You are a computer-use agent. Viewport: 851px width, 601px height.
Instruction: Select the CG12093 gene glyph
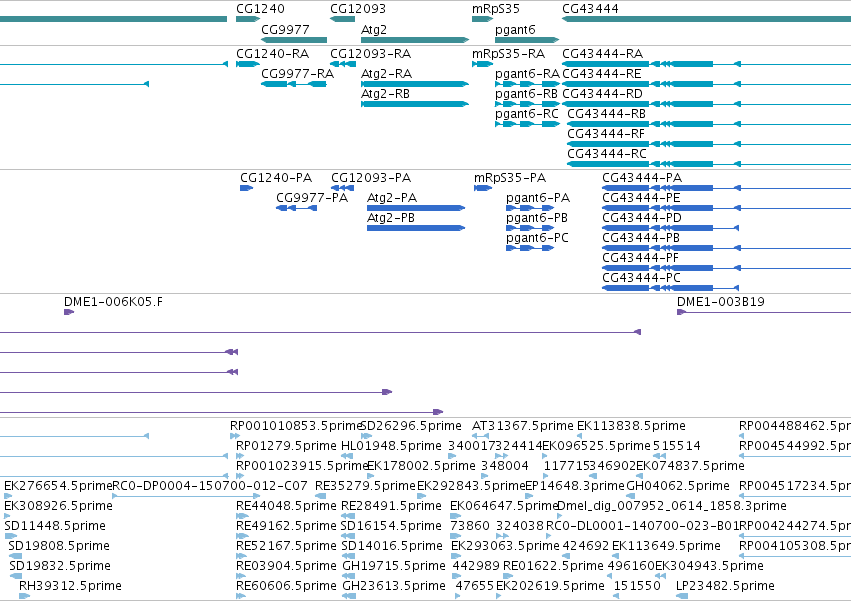(342, 19)
